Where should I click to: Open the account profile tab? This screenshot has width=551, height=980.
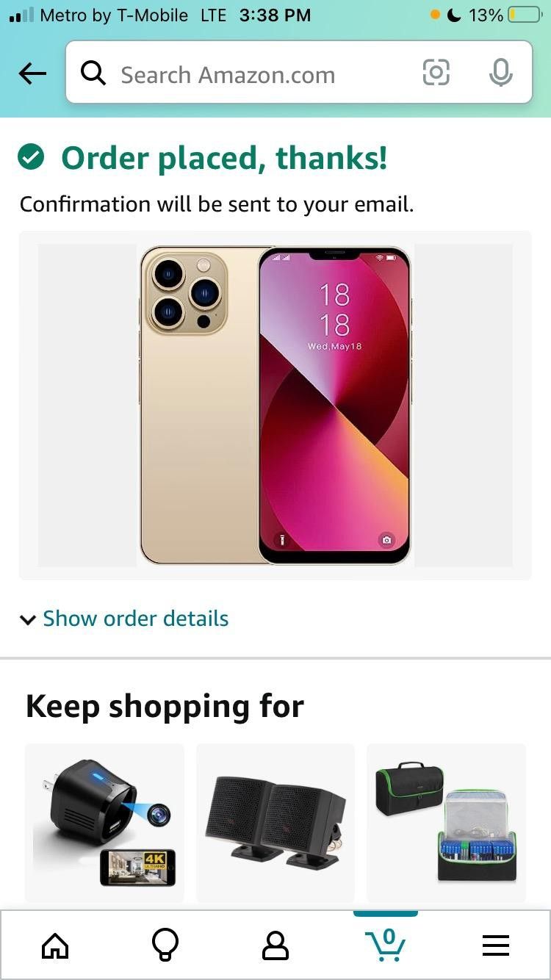(x=275, y=945)
